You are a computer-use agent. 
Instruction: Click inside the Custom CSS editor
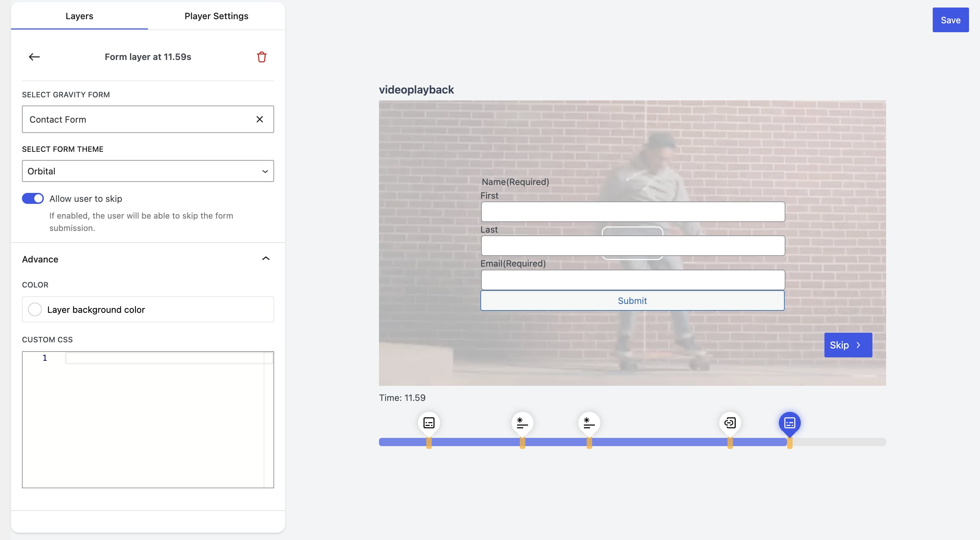(163, 418)
